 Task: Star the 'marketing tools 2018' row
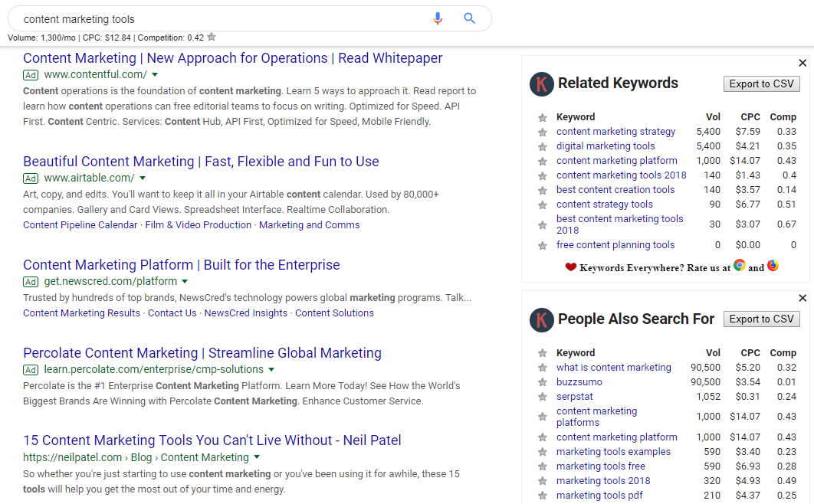point(543,481)
